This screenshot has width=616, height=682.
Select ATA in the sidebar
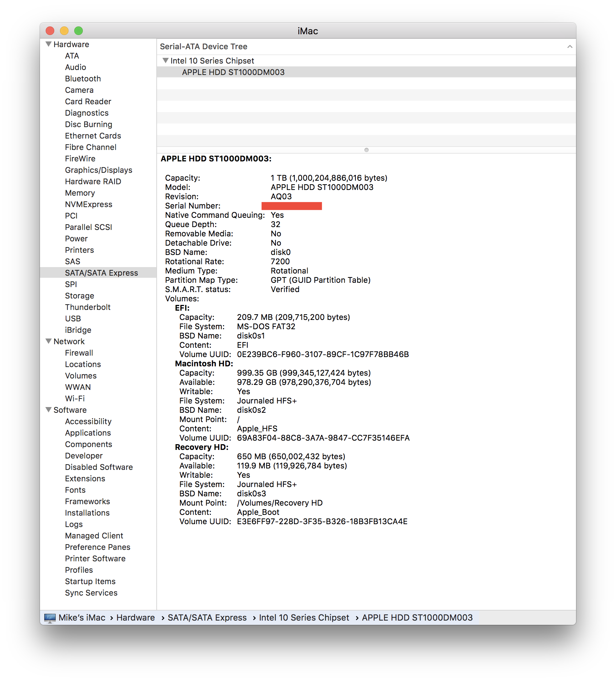click(72, 56)
